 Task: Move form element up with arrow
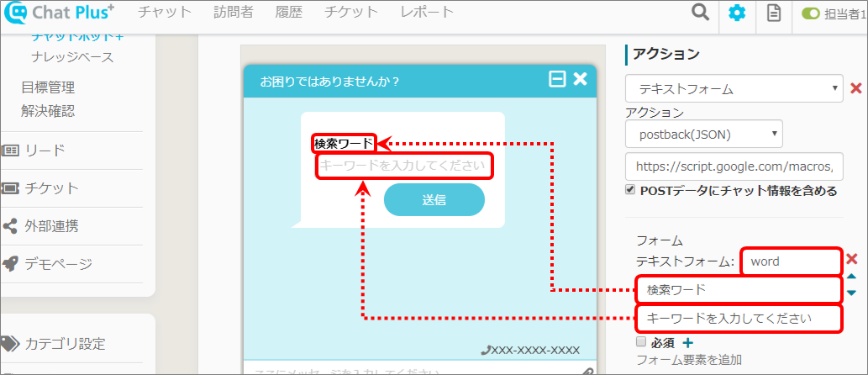click(x=851, y=277)
